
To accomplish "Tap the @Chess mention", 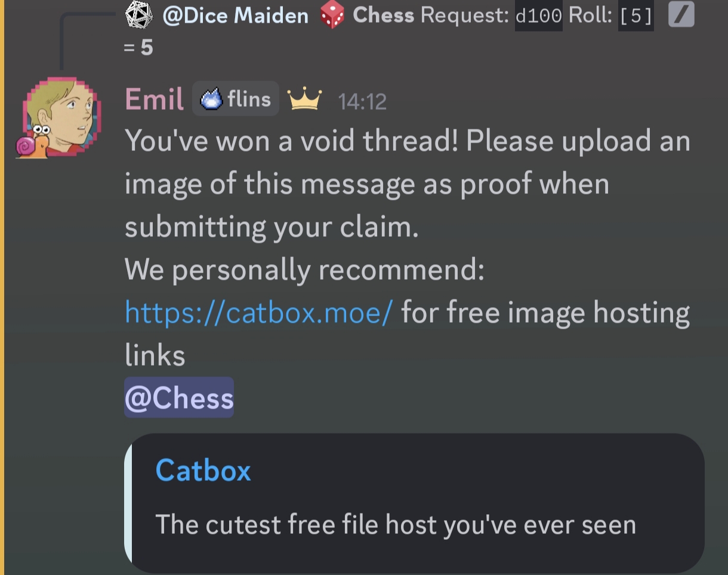I will 179,398.
